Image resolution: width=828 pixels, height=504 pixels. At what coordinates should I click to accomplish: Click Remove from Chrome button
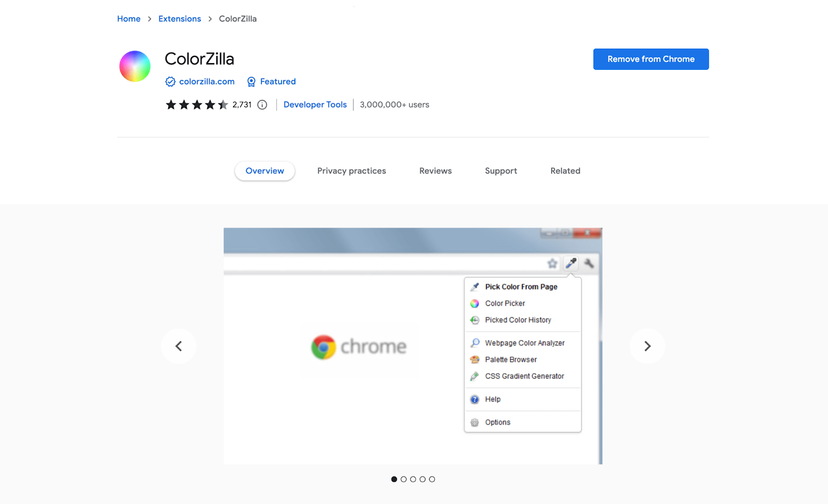pyautogui.click(x=651, y=59)
